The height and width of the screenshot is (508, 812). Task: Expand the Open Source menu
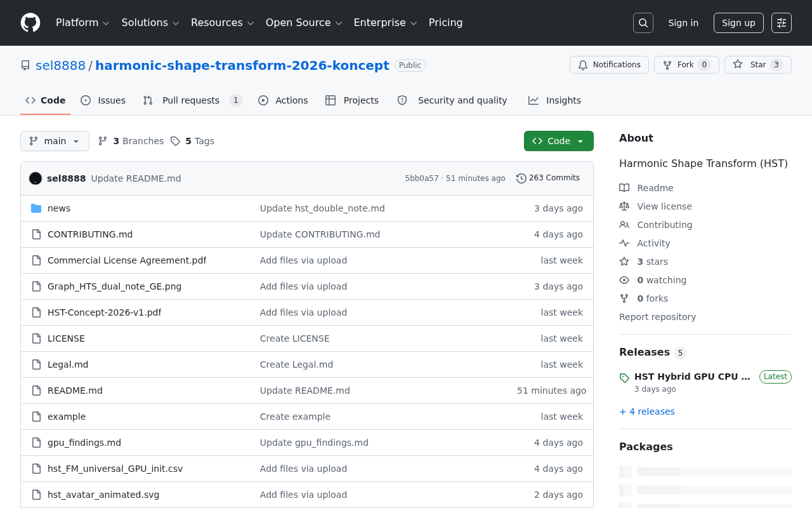pos(304,23)
